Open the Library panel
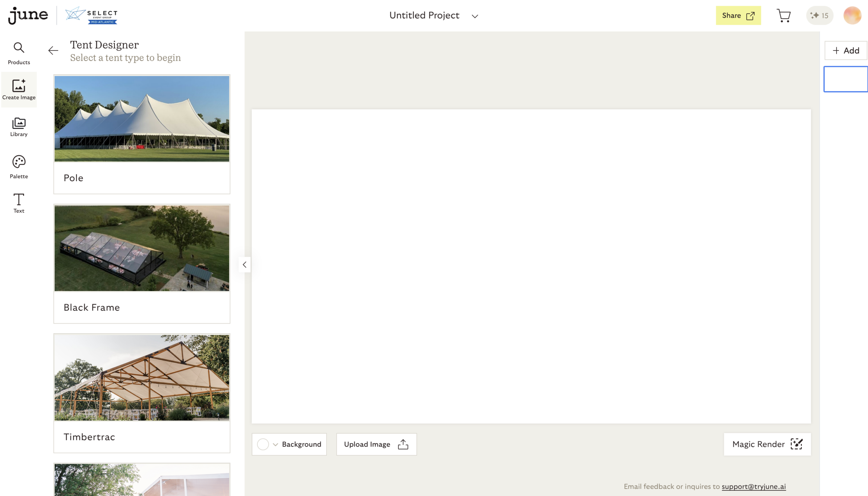The image size is (868, 496). [x=19, y=127]
